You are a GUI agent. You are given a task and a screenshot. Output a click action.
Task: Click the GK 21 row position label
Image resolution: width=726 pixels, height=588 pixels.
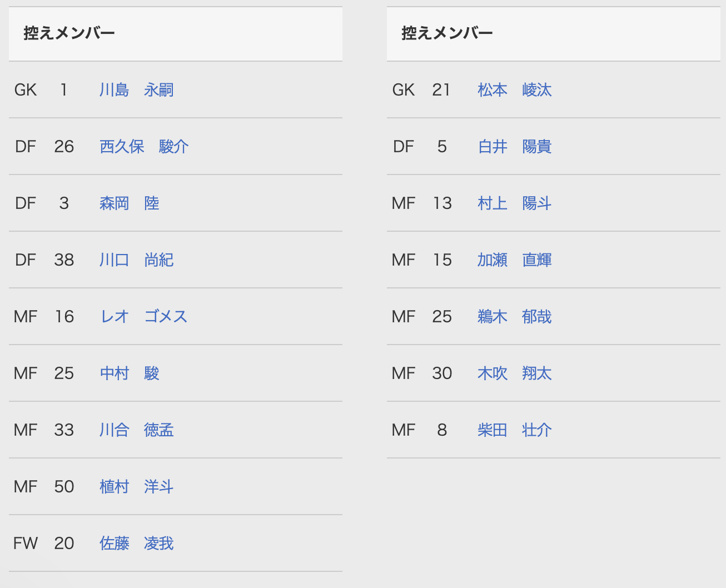coord(404,90)
